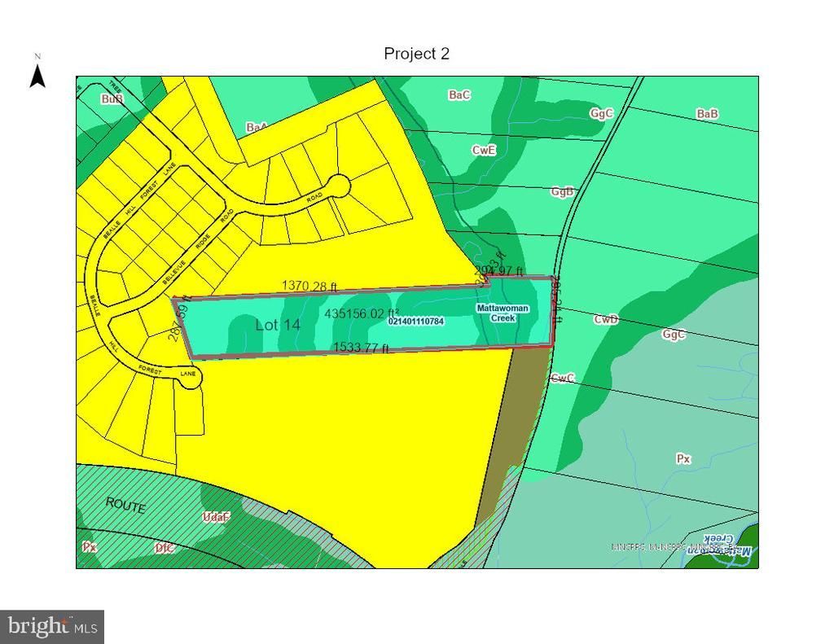Select the CwD soil label
This screenshot has width=834, height=644.
(x=606, y=320)
